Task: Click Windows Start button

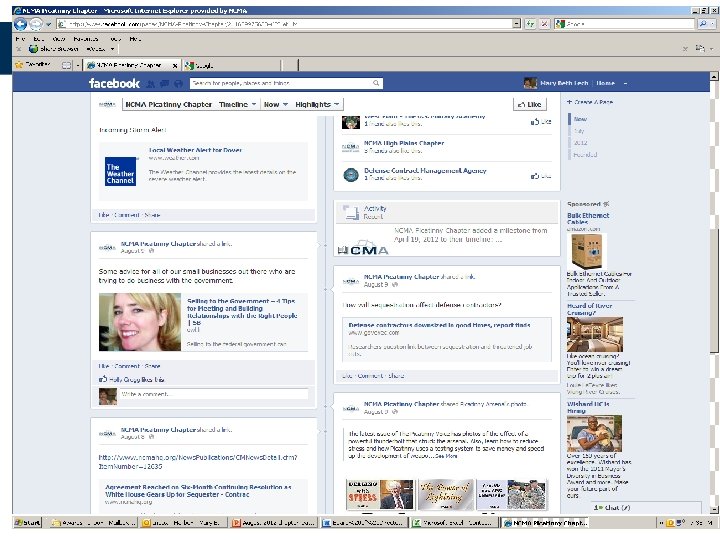Action: pyautogui.click(x=27, y=523)
